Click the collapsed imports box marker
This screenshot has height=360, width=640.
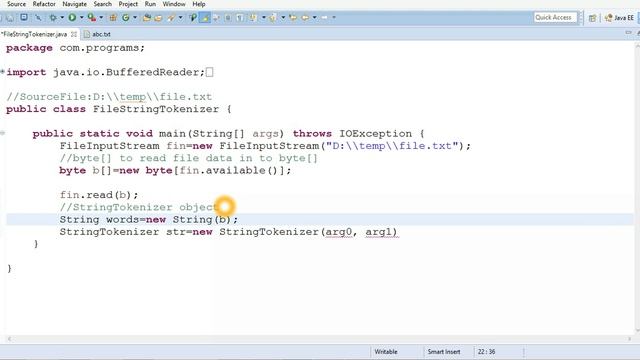pos(209,72)
